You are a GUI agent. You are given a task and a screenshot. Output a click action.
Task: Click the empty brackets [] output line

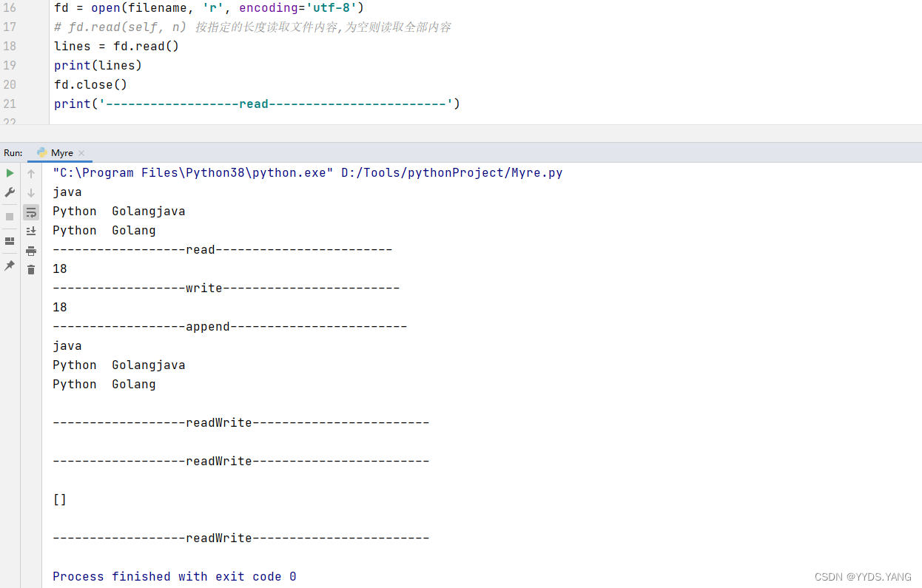[x=60, y=499]
